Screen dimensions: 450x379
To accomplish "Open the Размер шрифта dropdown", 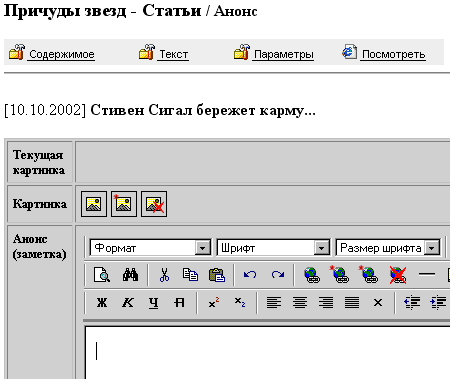I will (x=388, y=248).
